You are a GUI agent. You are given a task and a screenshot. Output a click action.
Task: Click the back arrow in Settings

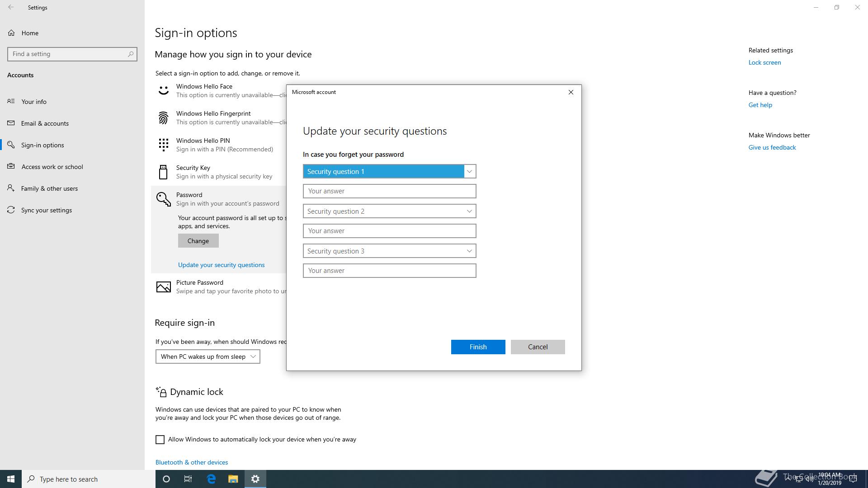pos(11,7)
